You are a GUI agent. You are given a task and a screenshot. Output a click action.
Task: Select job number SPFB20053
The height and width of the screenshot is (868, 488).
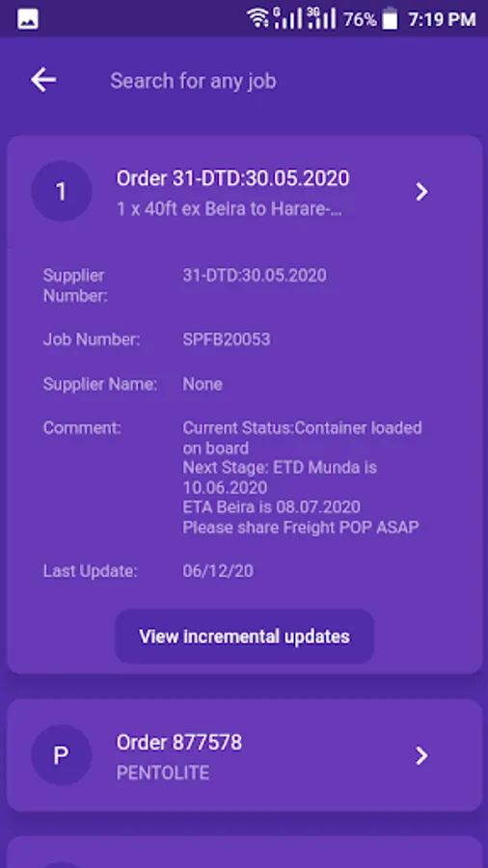point(227,339)
